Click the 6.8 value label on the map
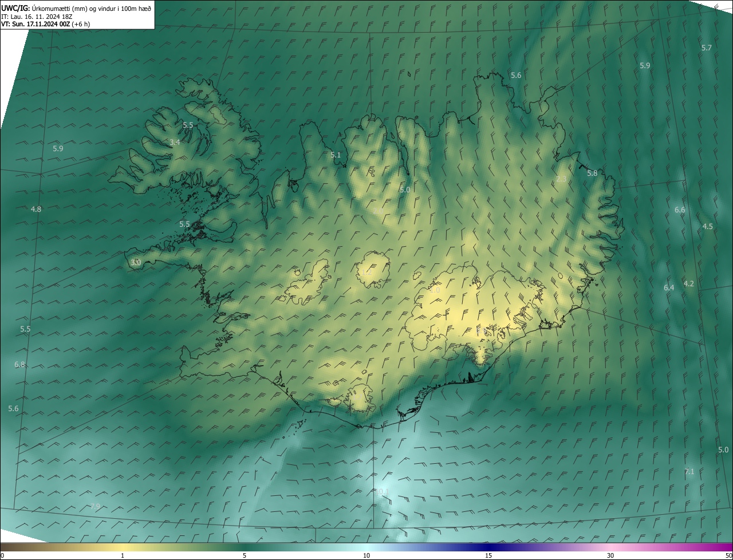This screenshot has height=560, width=733. [x=20, y=365]
